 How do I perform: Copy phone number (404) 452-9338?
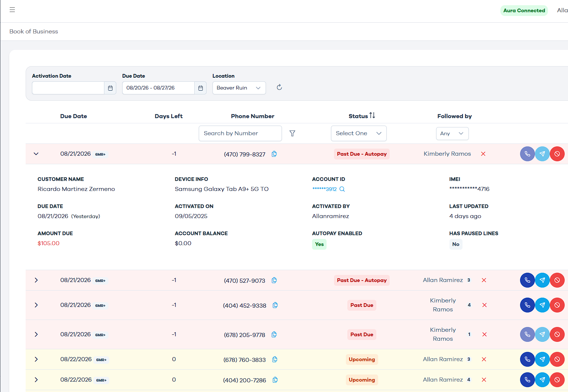point(275,305)
